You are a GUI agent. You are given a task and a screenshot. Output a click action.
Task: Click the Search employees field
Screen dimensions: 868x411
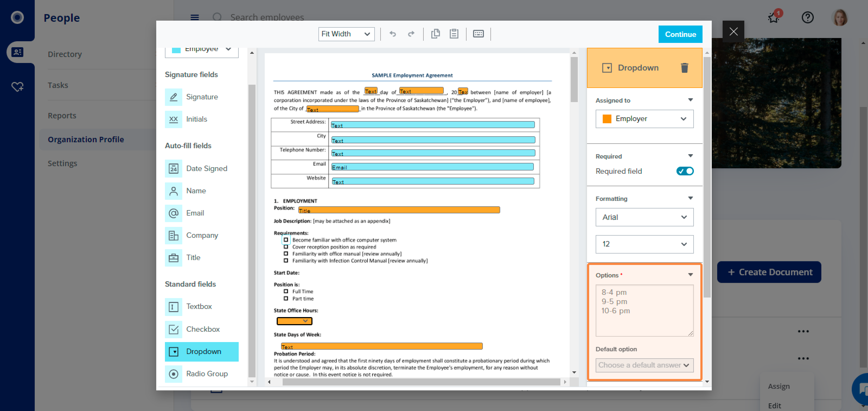(267, 17)
